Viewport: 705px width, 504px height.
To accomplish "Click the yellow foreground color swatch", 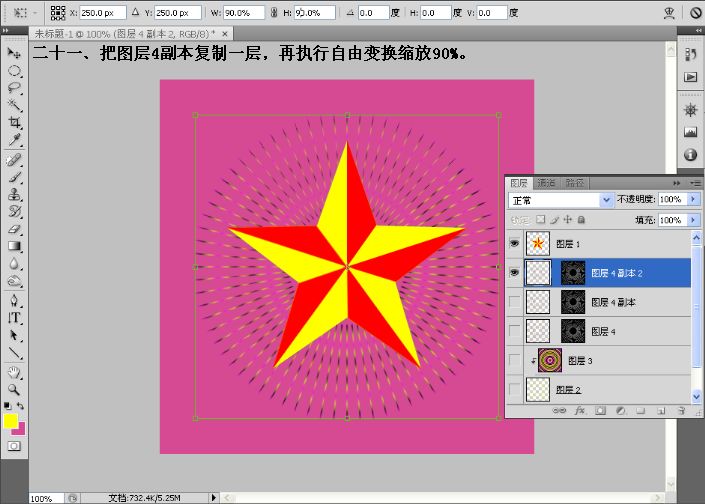I will pos(10,421).
